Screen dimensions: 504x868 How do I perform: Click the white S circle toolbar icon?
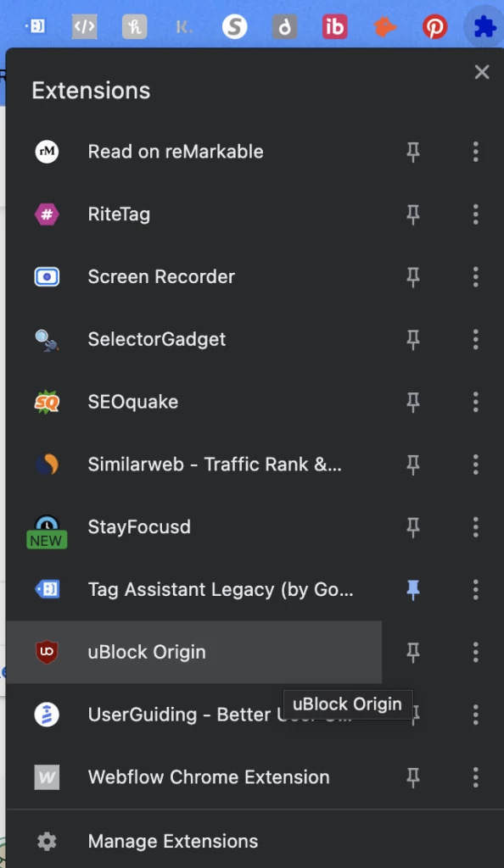pyautogui.click(x=234, y=26)
